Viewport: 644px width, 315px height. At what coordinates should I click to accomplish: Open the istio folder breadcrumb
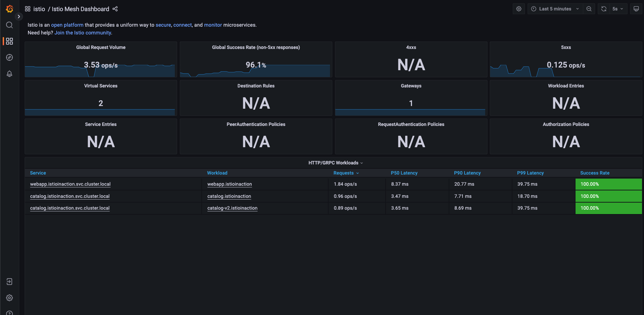click(39, 9)
